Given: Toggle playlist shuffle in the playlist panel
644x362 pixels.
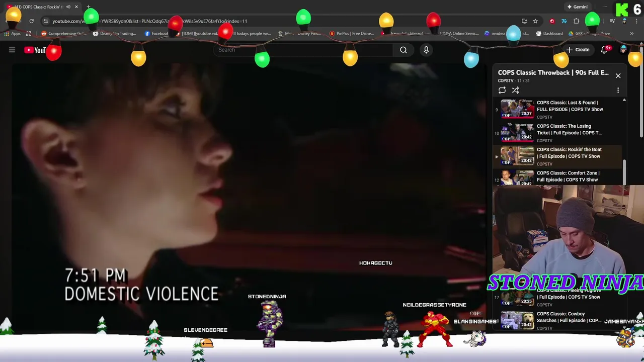Looking at the screenshot, I should (515, 90).
